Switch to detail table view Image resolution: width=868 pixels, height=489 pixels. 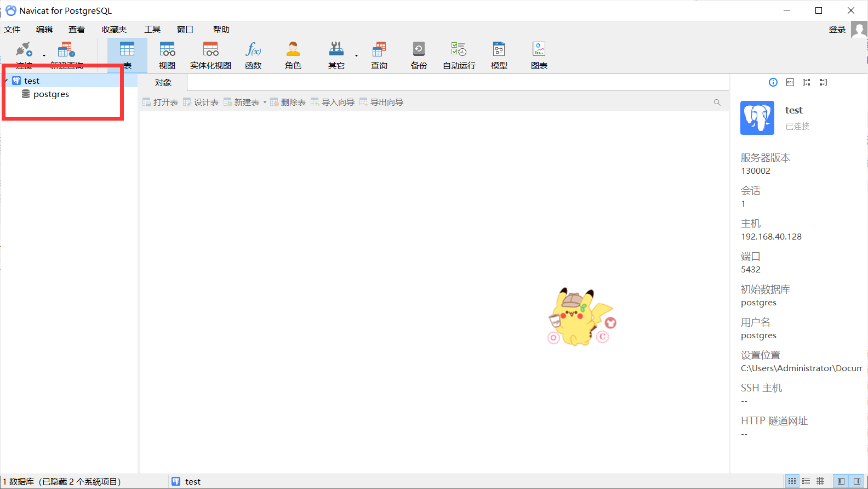point(820,481)
